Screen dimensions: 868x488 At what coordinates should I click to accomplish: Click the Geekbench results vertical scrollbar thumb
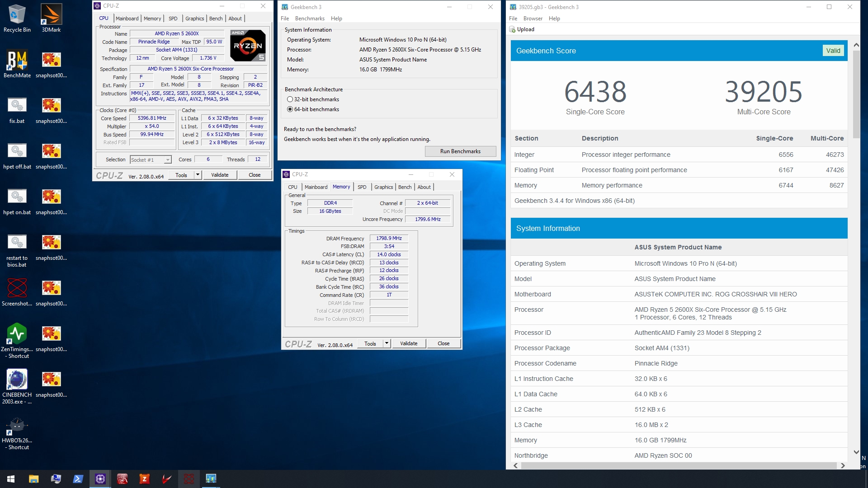(x=856, y=94)
